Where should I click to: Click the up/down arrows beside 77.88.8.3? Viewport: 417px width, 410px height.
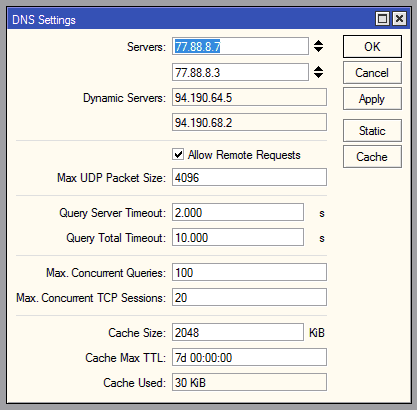click(318, 72)
